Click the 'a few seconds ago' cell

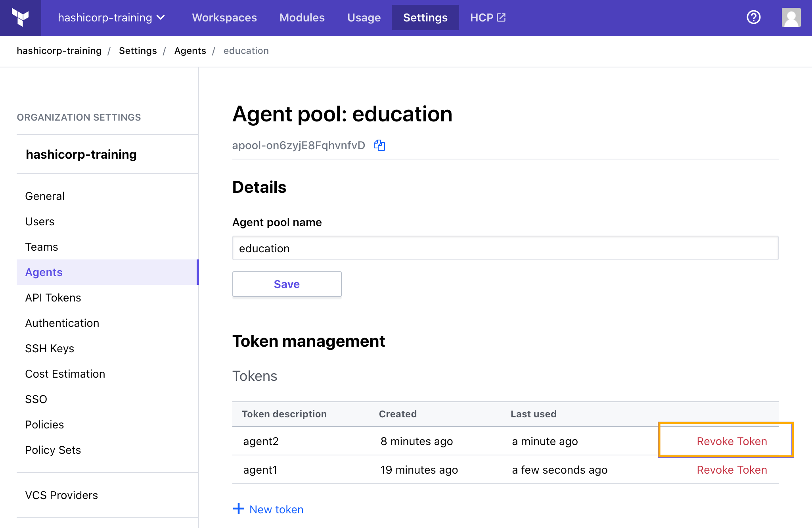[560, 470]
